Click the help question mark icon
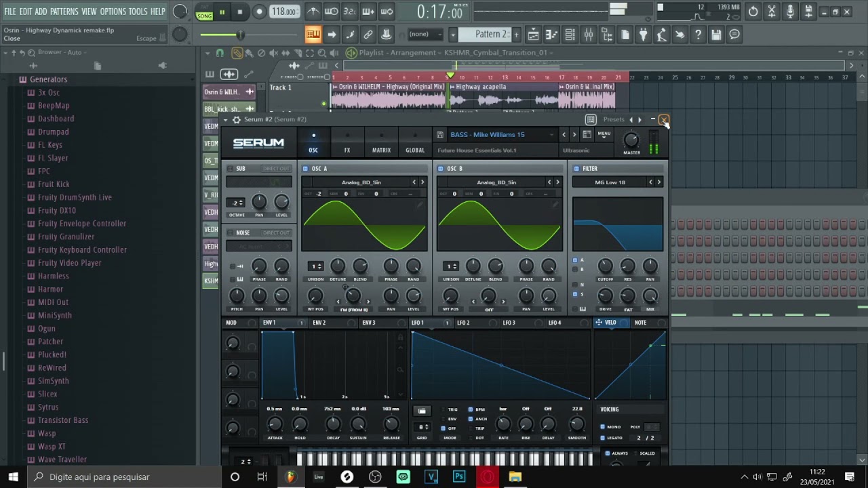 [x=698, y=35]
